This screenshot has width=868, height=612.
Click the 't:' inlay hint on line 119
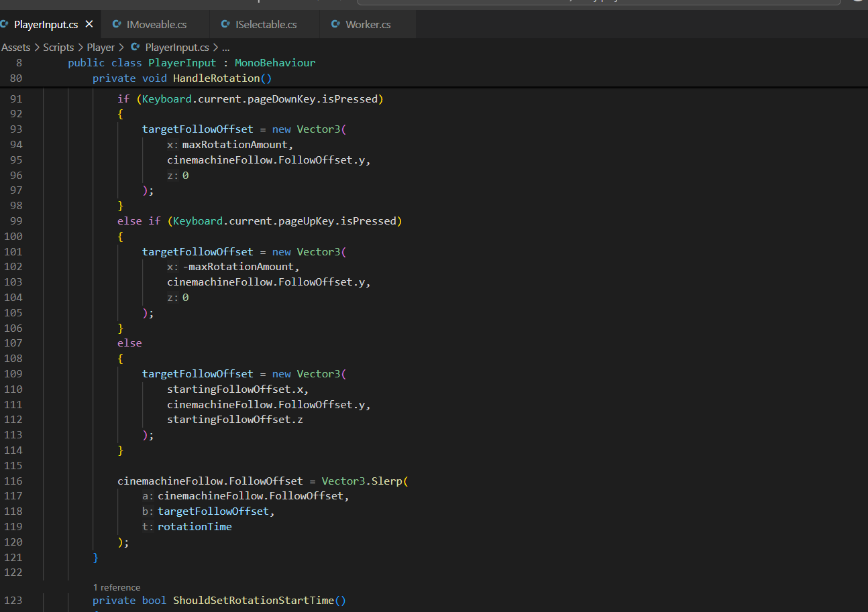[x=149, y=527]
